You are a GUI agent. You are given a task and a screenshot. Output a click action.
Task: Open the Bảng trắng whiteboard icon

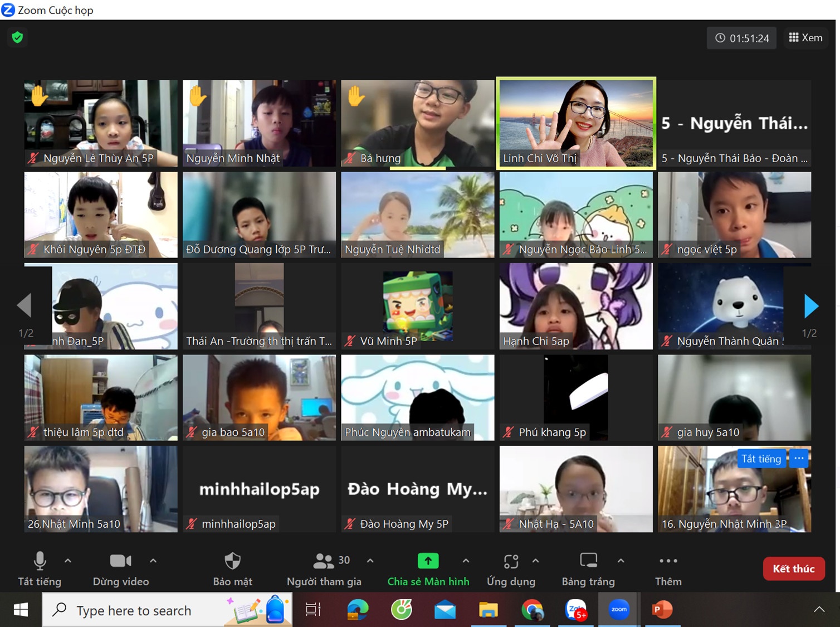pos(588,561)
